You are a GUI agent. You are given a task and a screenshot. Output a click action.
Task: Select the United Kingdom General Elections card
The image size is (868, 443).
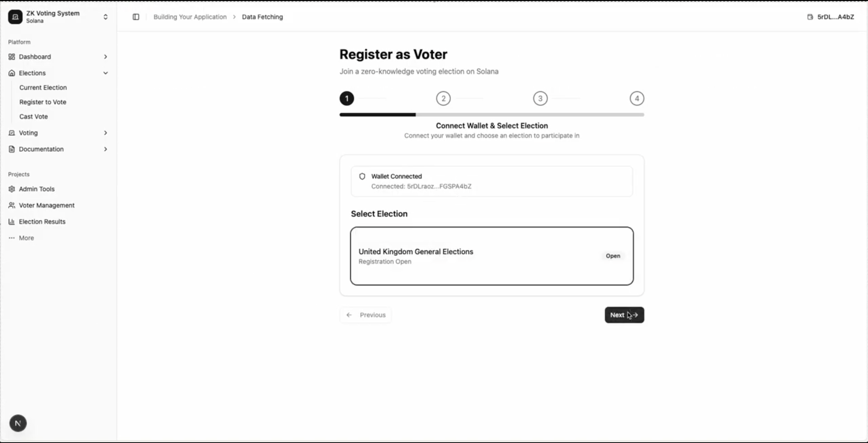point(492,256)
